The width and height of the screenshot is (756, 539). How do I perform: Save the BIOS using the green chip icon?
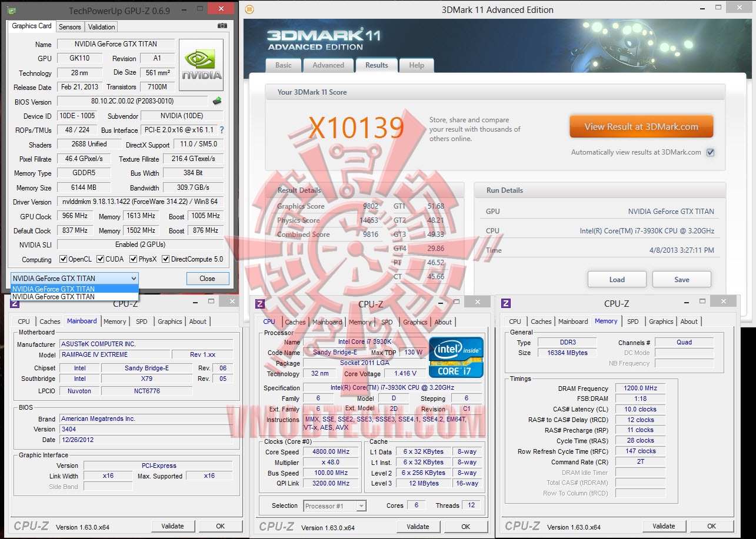217,101
